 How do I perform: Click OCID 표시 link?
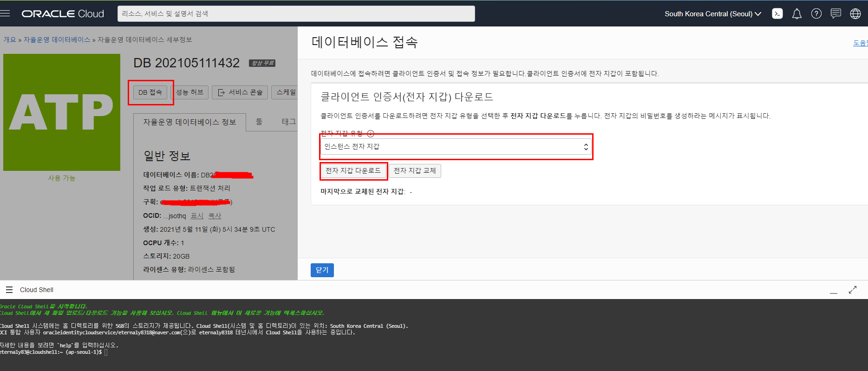[197, 216]
